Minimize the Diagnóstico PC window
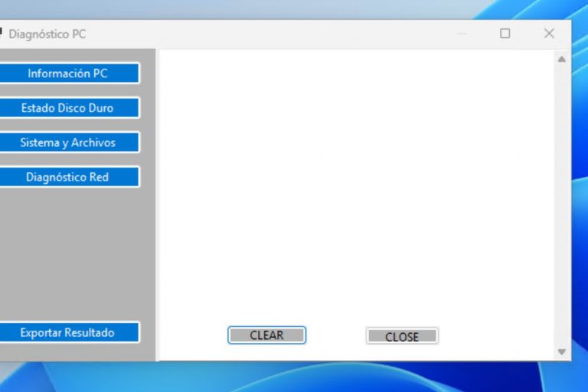The image size is (588, 392). 462,34
